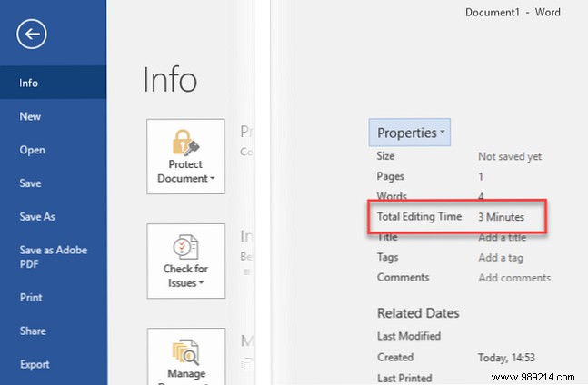Click the Add a tag field
The height and width of the screenshot is (385, 588).
coord(501,258)
